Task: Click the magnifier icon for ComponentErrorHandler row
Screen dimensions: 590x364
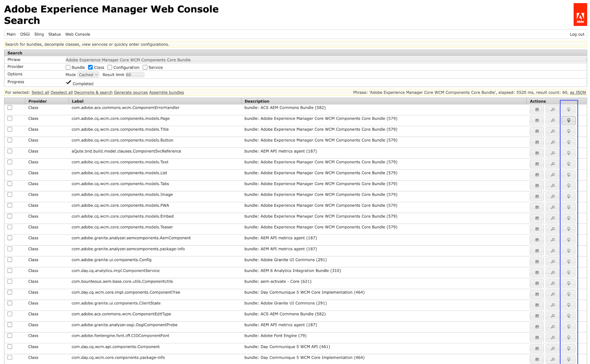Action: pos(552,109)
